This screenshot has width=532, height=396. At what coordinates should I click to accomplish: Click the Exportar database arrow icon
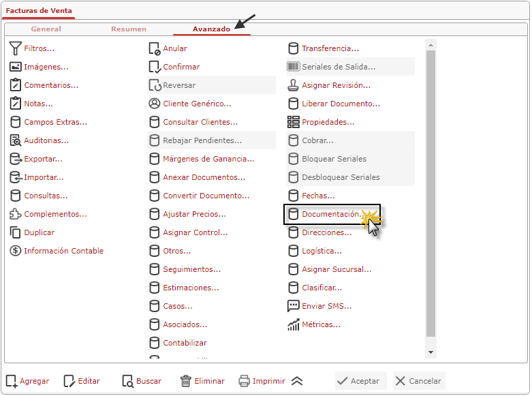(x=16, y=159)
